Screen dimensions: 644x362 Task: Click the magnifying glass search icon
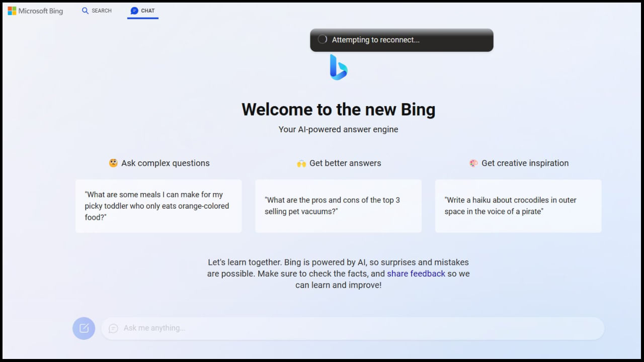click(x=85, y=11)
